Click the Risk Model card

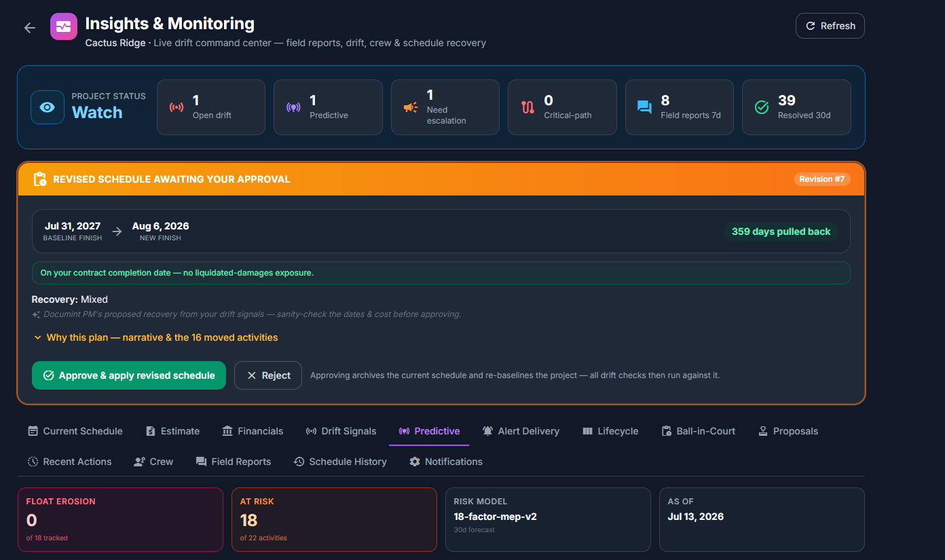(x=548, y=519)
